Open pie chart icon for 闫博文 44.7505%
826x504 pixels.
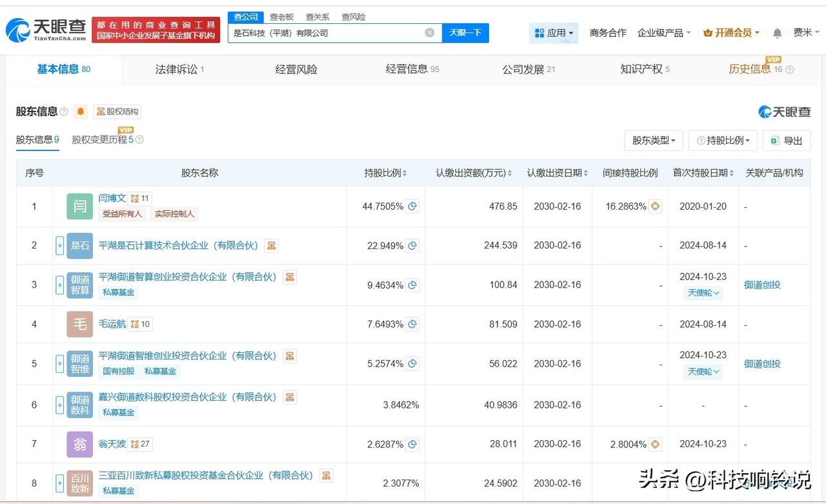tap(412, 207)
